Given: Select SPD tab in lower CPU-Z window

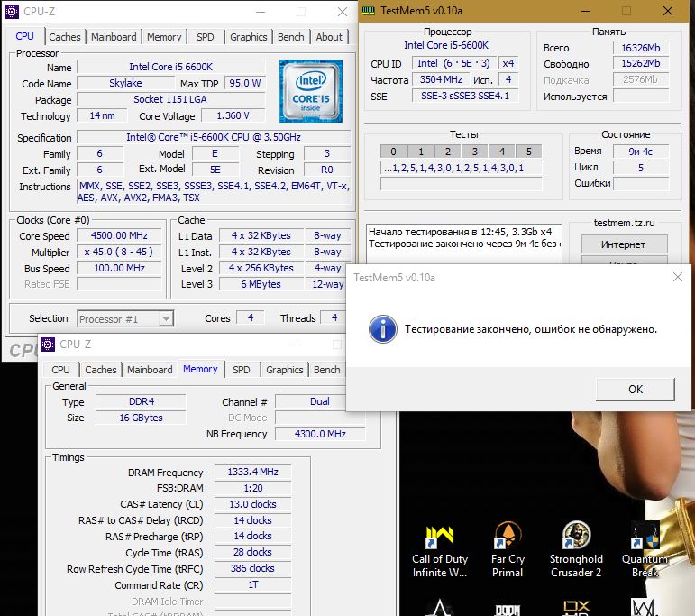Looking at the screenshot, I should pyautogui.click(x=241, y=370).
